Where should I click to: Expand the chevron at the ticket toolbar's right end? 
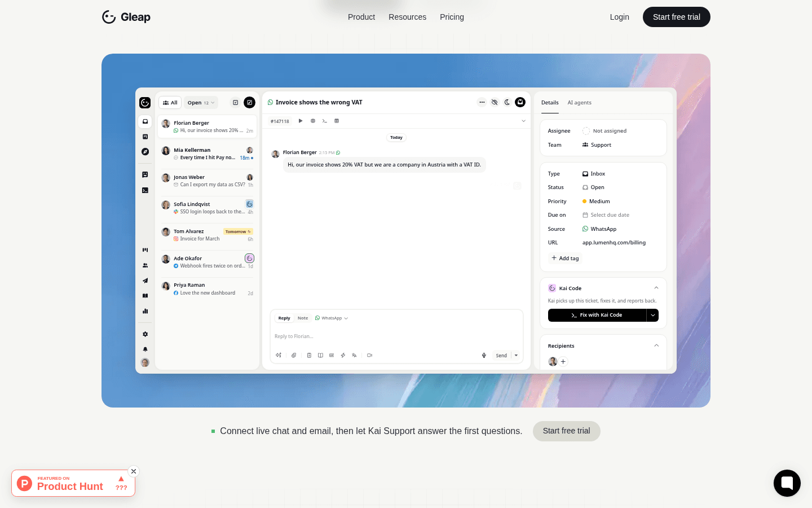point(523,121)
